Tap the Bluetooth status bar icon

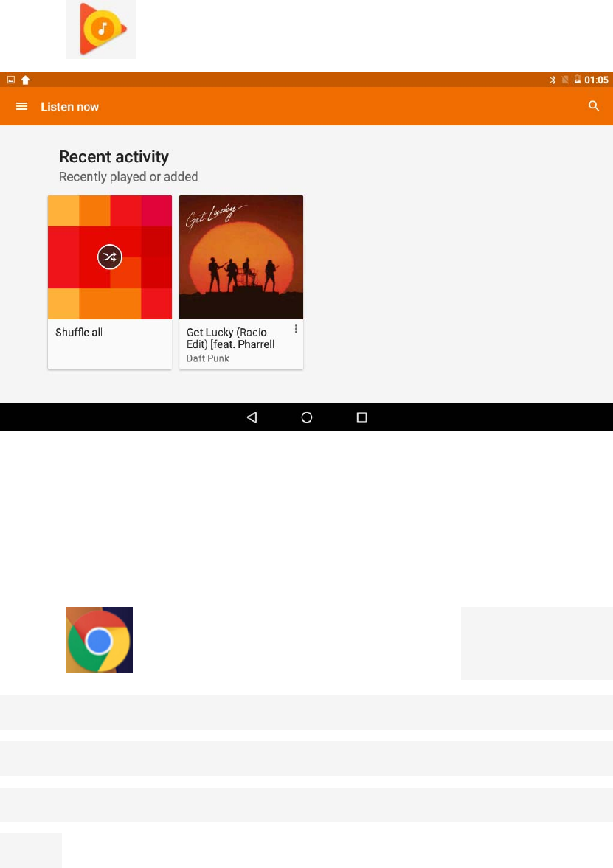click(x=553, y=80)
